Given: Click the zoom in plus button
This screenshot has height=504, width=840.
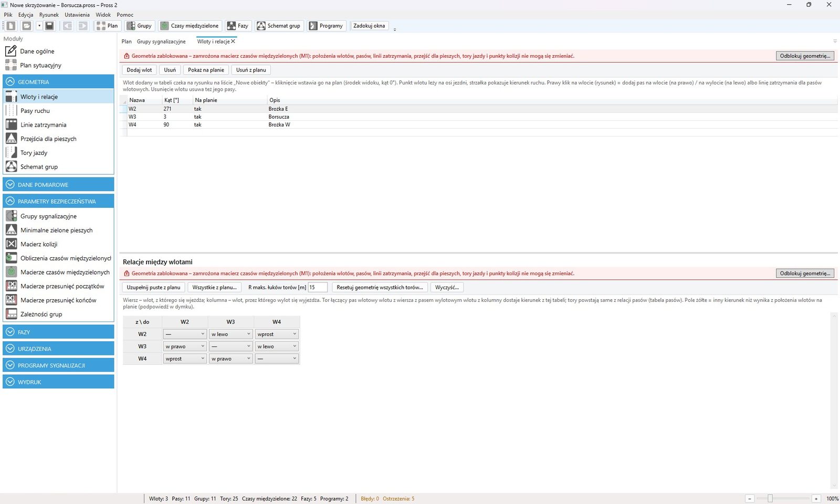Looking at the screenshot, I should pos(816,499).
